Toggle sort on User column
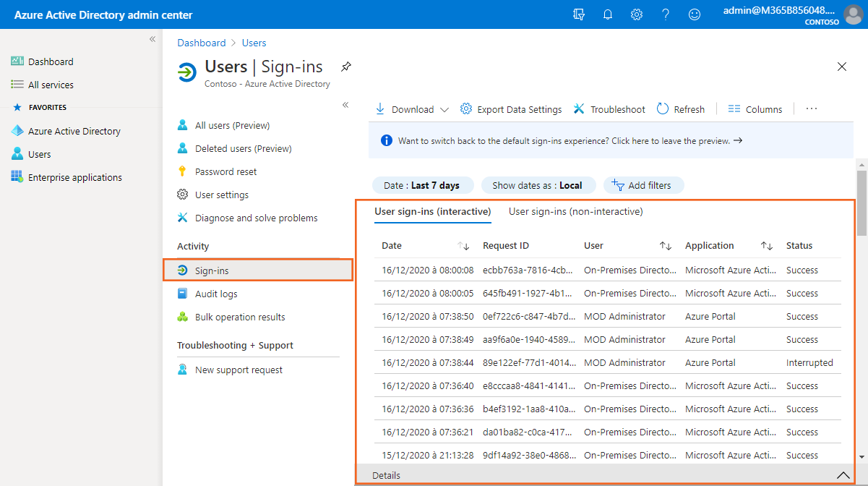This screenshot has width=868, height=486. (x=666, y=246)
